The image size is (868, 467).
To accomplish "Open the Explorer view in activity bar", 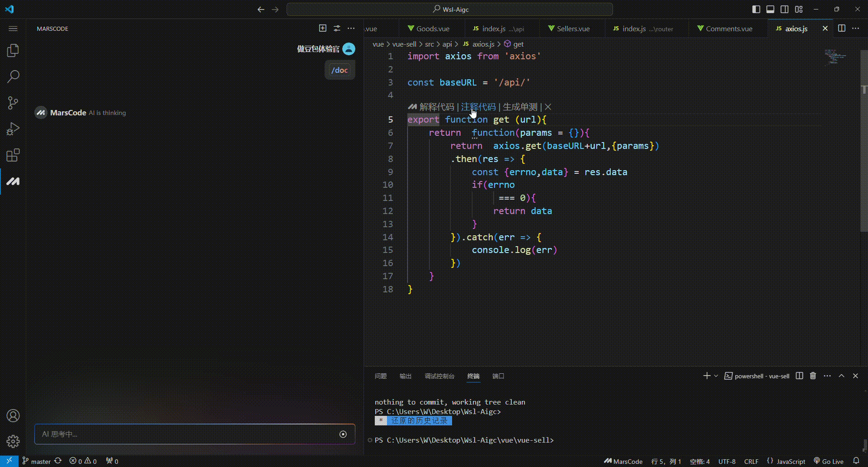I will point(13,50).
